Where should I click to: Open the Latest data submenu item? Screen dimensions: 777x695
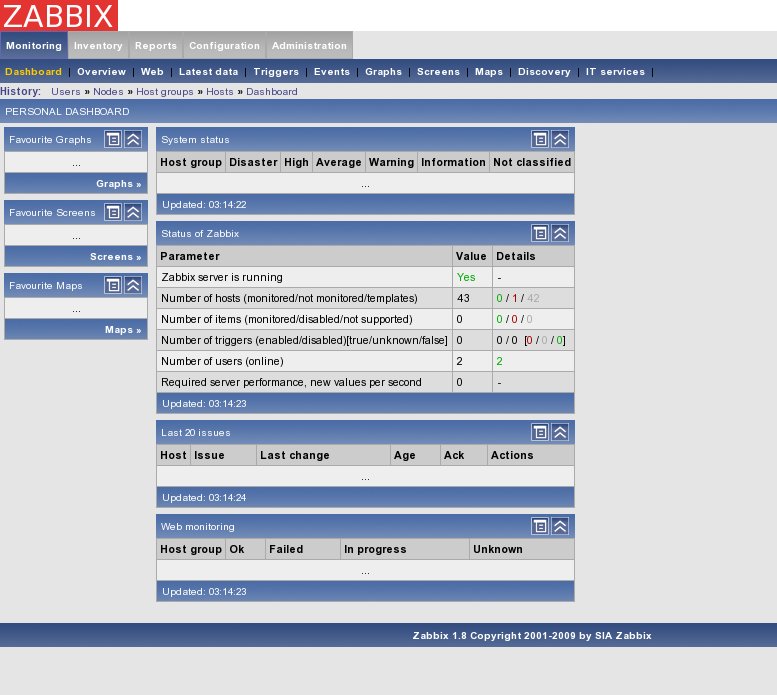209,71
